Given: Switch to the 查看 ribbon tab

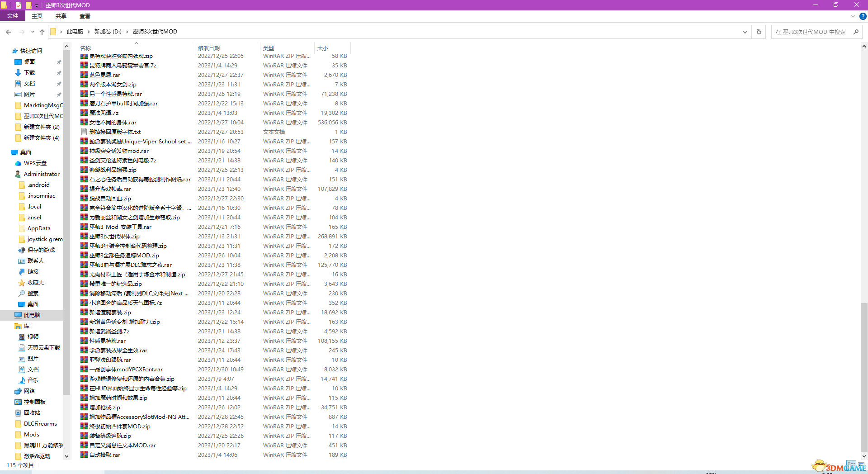Looking at the screenshot, I should [85, 16].
